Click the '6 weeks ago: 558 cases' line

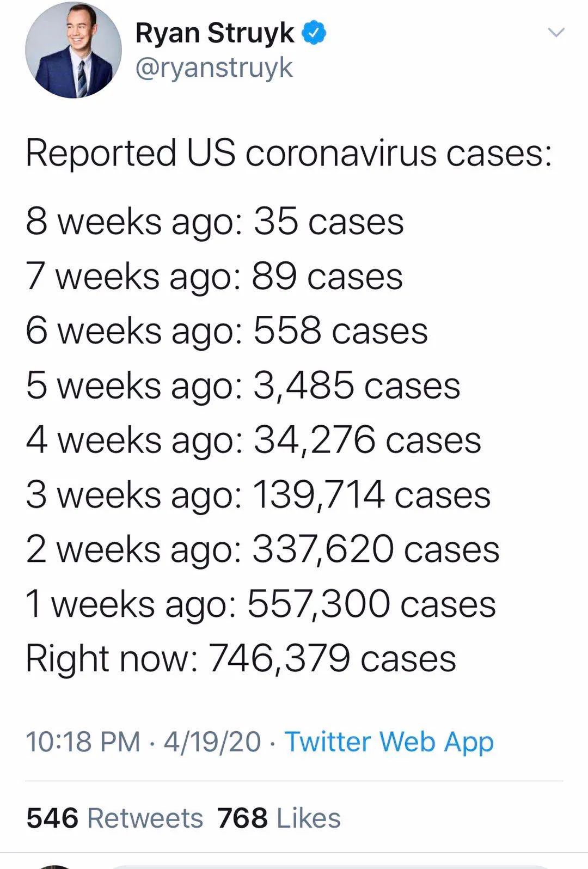pyautogui.click(x=226, y=332)
